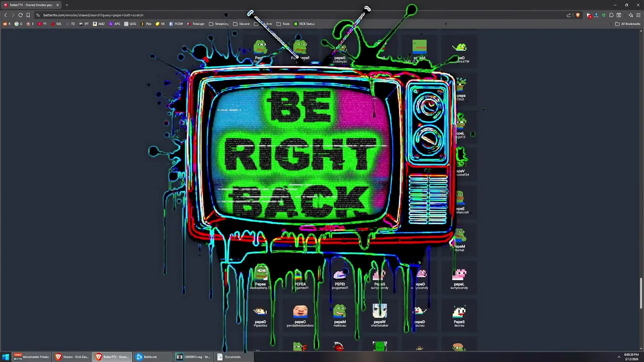Image resolution: width=644 pixels, height=362 pixels.
Task: Open the YT bookmark
Action: tap(42, 24)
